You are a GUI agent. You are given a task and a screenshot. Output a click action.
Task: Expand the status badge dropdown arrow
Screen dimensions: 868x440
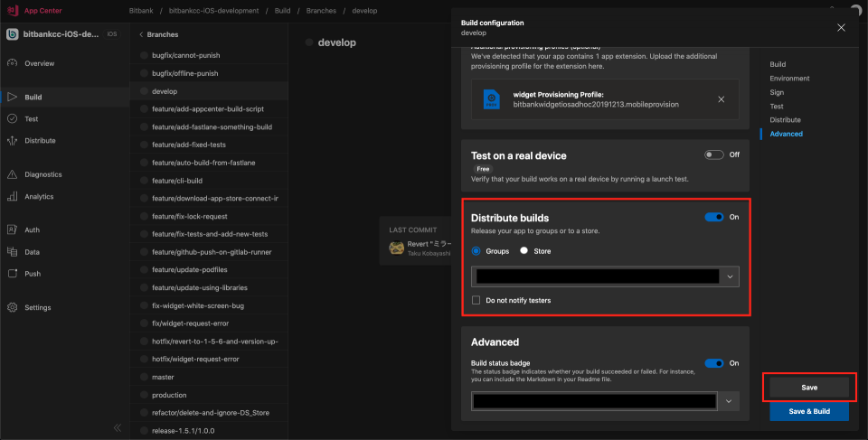pyautogui.click(x=729, y=401)
